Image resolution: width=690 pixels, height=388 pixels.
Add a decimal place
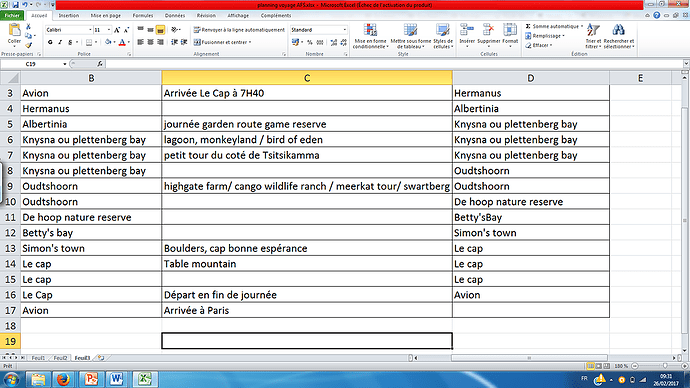pos(334,42)
